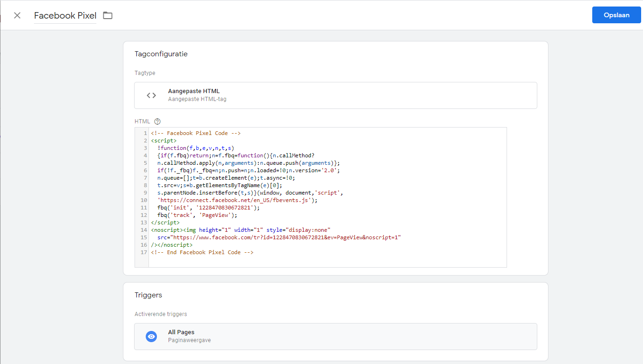643x364 pixels.
Task: Click the All Pages eye trigger icon
Action: click(151, 337)
